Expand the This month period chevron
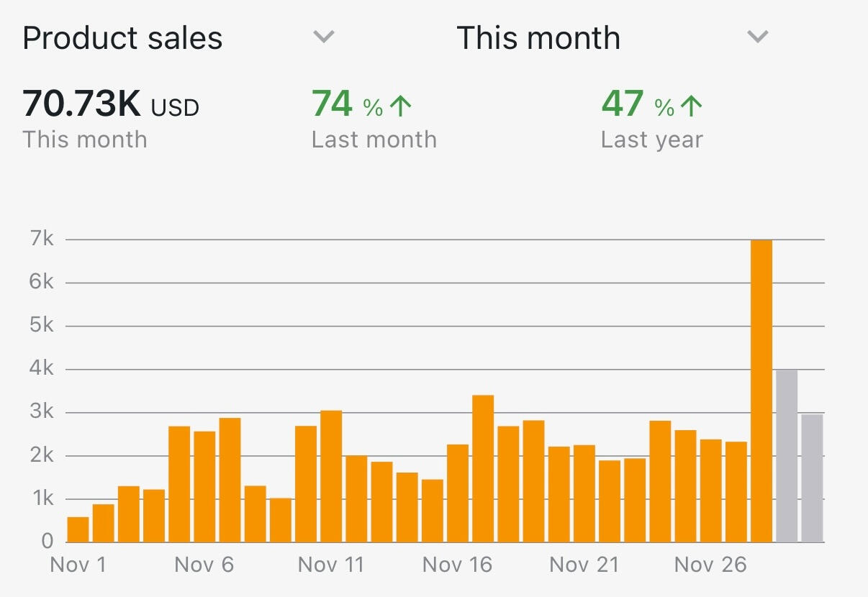Viewport: 868px width, 597px height. click(x=758, y=37)
